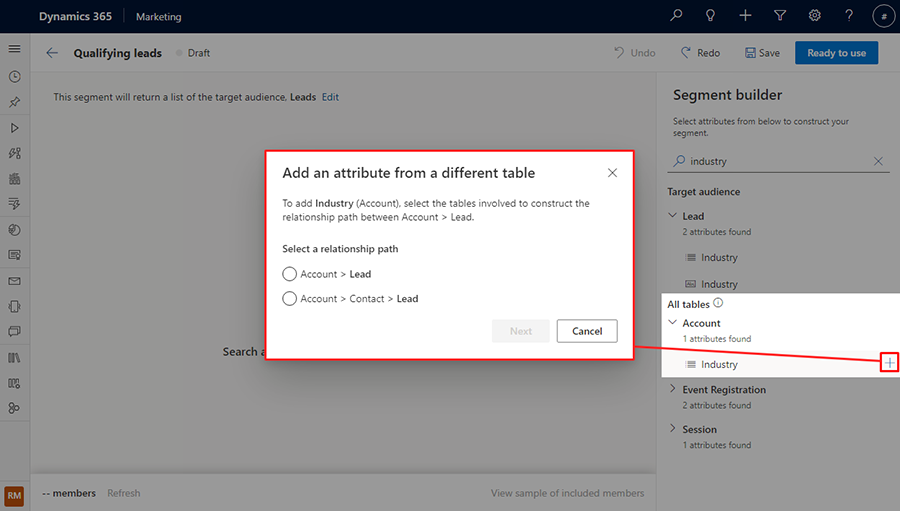This screenshot has height=511, width=900.
Task: Open the search magnifier in top bar
Action: coord(677,16)
